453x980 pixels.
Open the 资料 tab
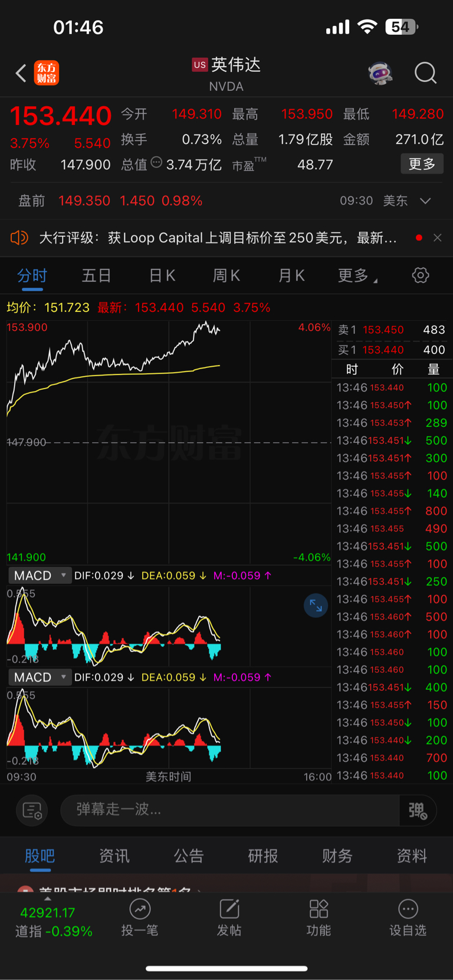(x=412, y=856)
